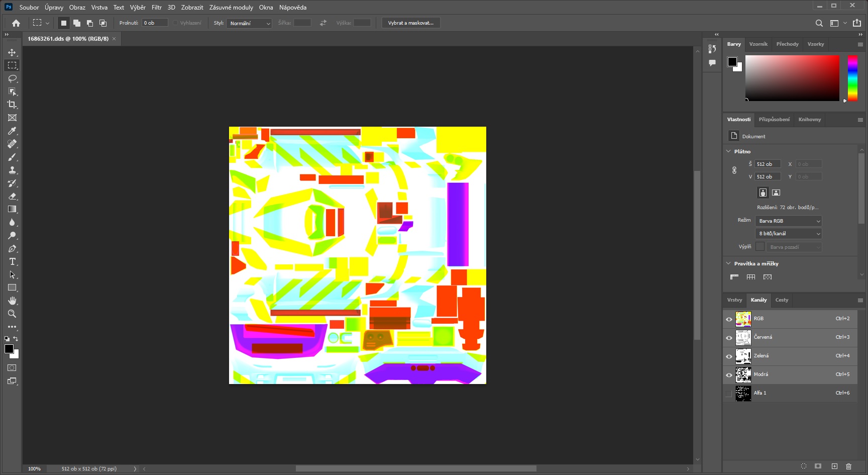
Task: Select the Dodge tool
Action: tap(12, 235)
